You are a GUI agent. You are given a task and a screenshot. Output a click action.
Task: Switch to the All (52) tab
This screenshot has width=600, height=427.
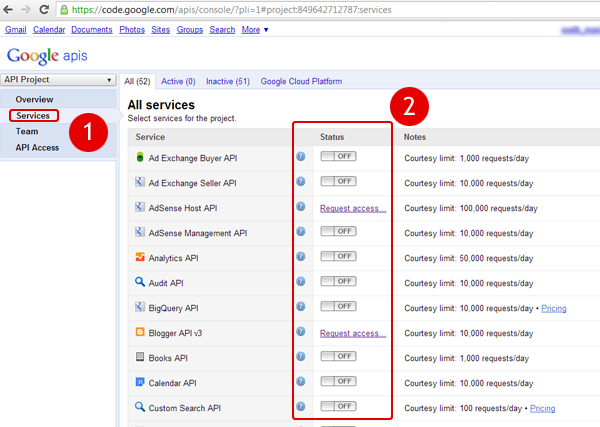(137, 81)
